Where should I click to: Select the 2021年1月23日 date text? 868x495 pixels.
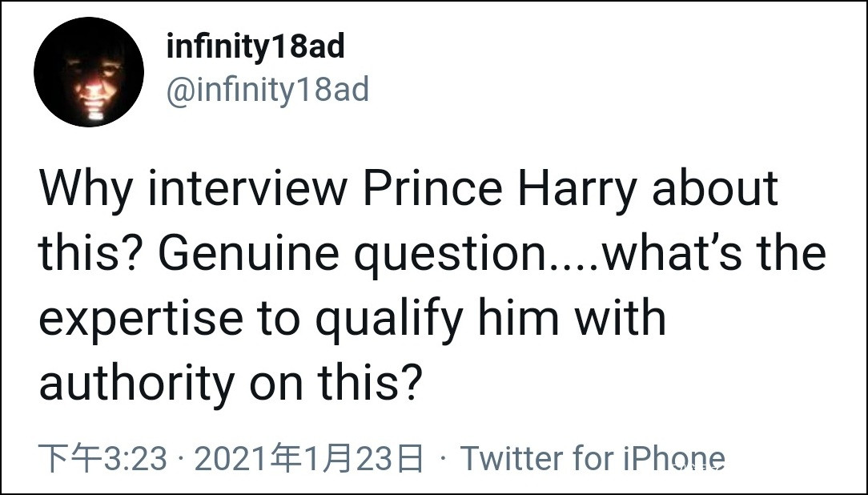308,459
